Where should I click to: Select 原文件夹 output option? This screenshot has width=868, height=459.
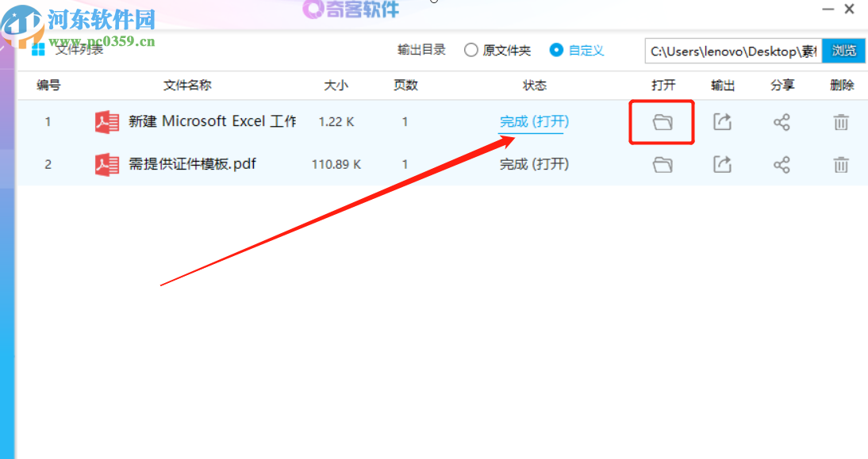click(x=497, y=50)
